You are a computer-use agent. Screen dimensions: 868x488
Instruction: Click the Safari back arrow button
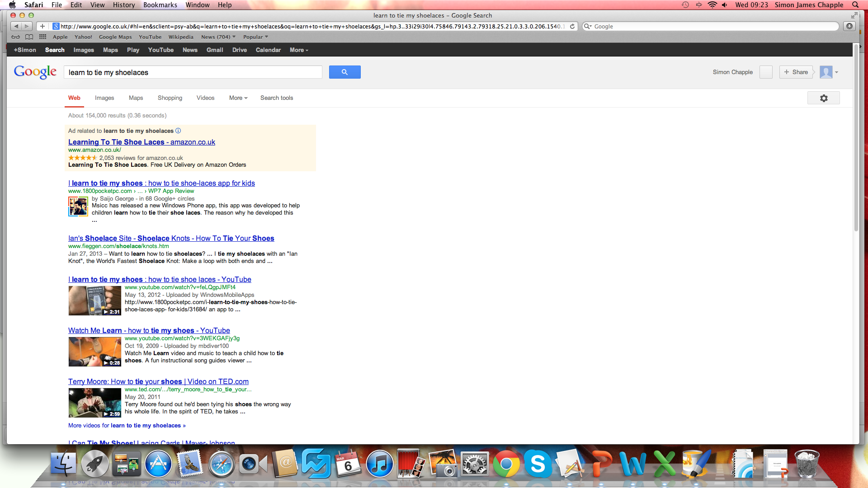click(x=16, y=26)
